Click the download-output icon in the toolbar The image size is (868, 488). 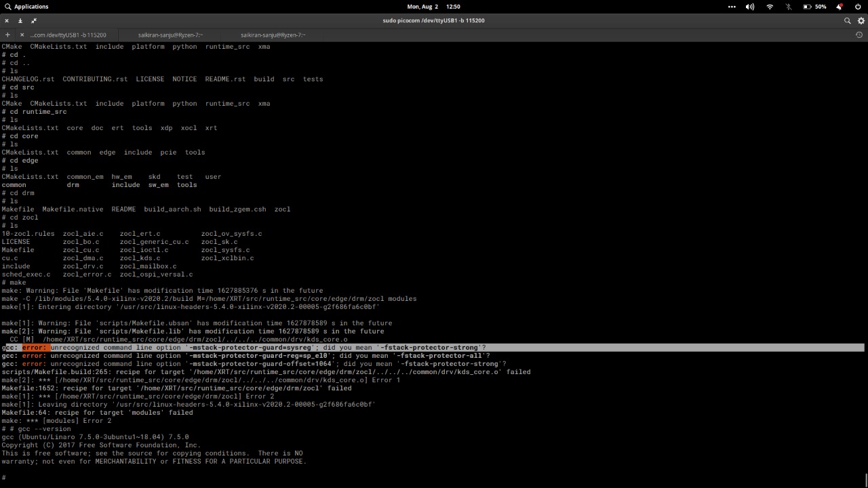[20, 21]
